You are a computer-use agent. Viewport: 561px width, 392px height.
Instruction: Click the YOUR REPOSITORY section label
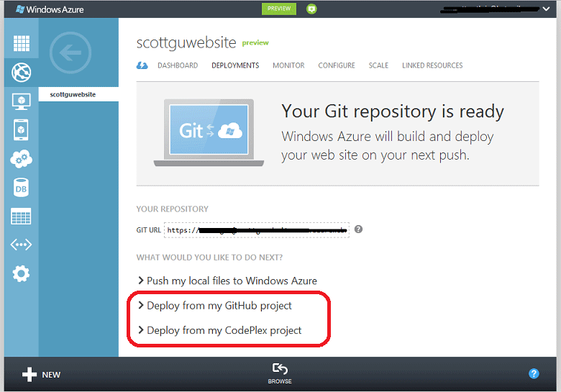click(172, 209)
